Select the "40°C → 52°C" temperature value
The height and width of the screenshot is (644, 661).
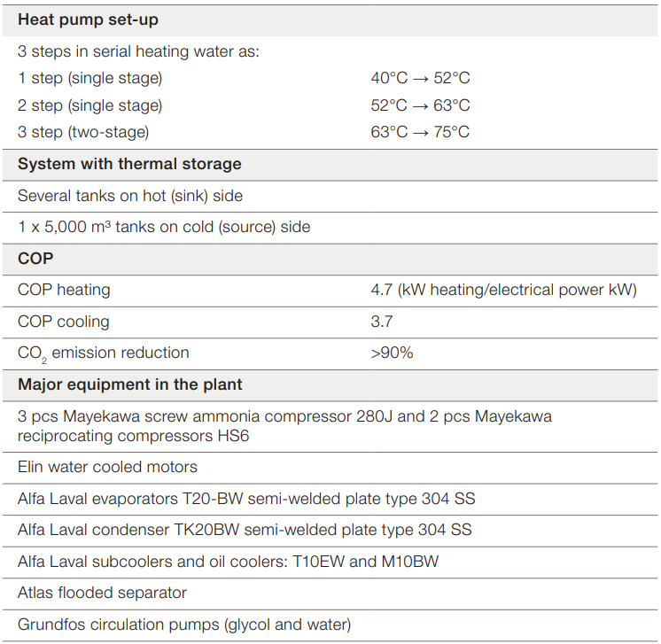[x=420, y=78]
